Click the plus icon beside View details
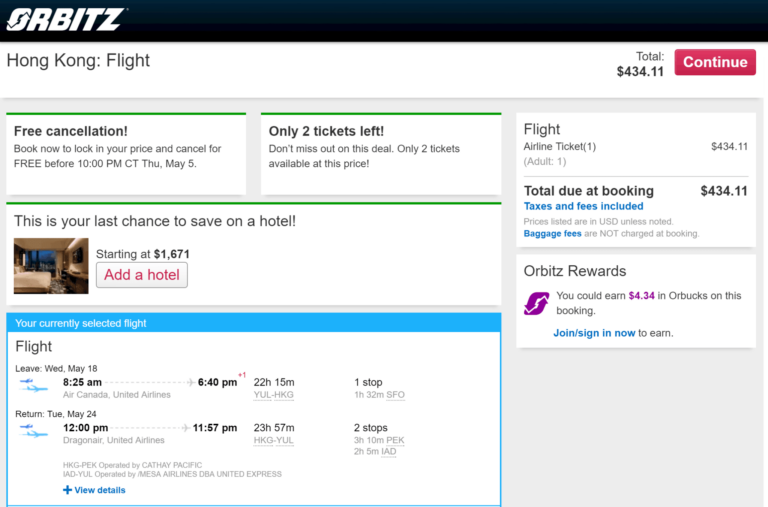The width and height of the screenshot is (768, 507). coord(67,490)
